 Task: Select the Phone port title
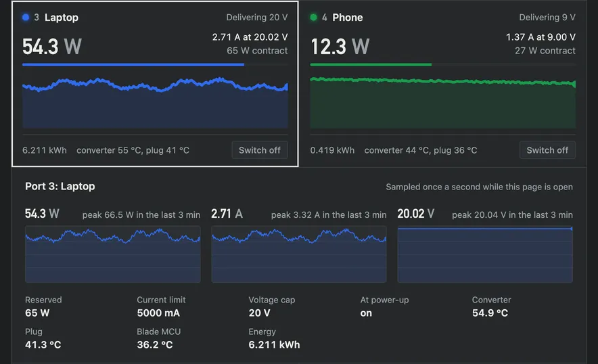[348, 18]
